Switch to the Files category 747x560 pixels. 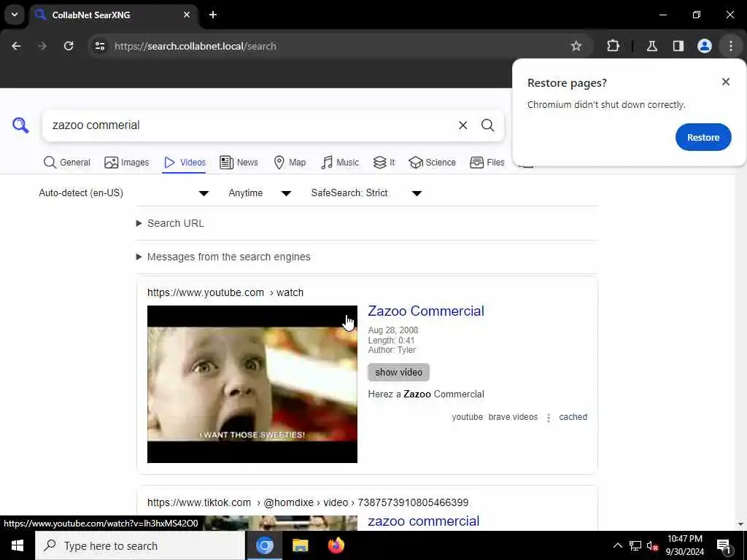tap(487, 163)
